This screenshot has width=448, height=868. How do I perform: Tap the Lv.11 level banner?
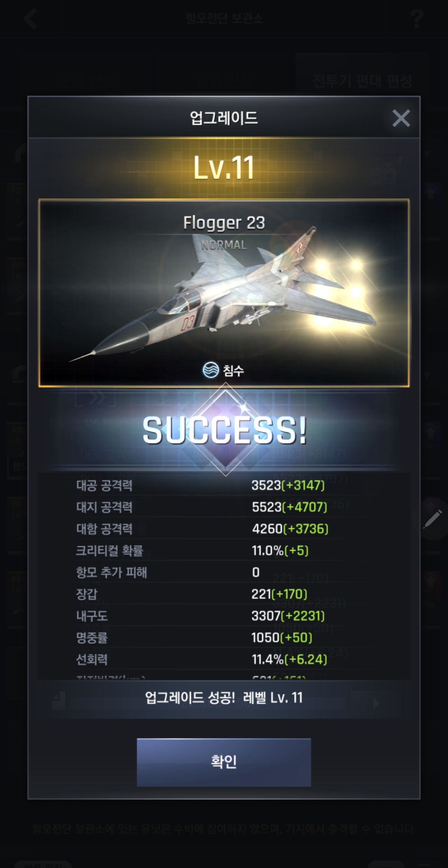tap(224, 168)
